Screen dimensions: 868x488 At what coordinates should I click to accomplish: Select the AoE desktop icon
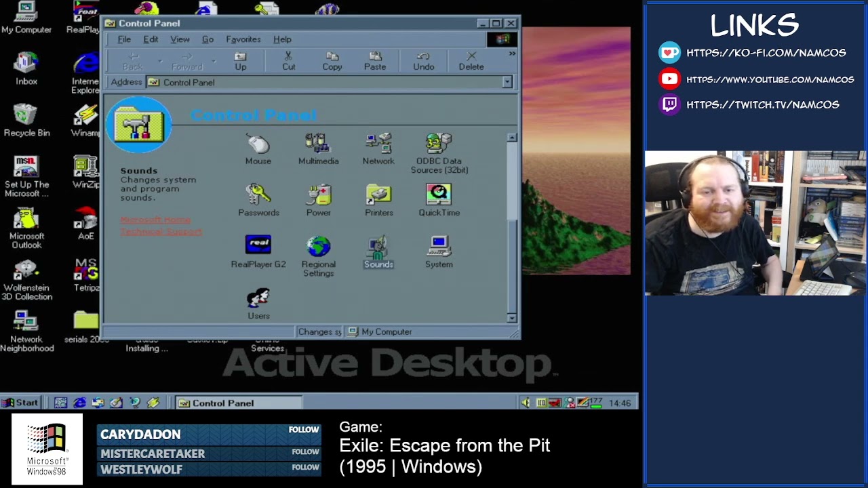tap(86, 224)
